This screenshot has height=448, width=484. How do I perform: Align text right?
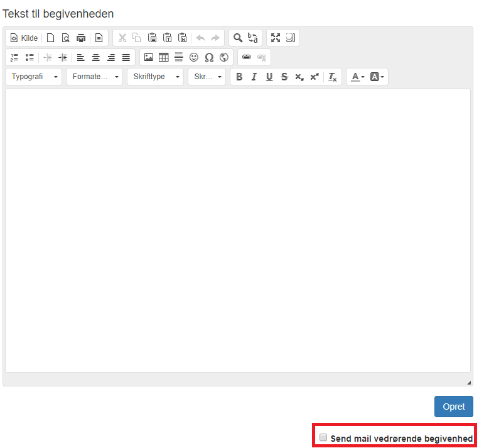[x=111, y=57]
